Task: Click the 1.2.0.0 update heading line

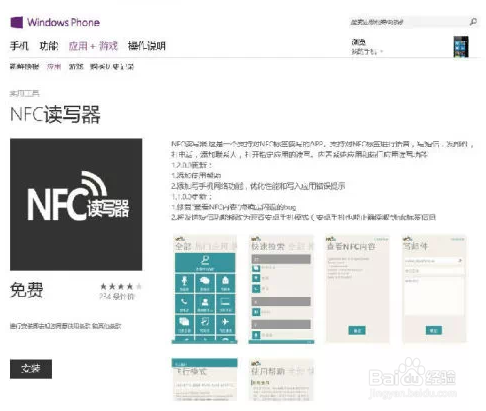Action: pos(192,165)
